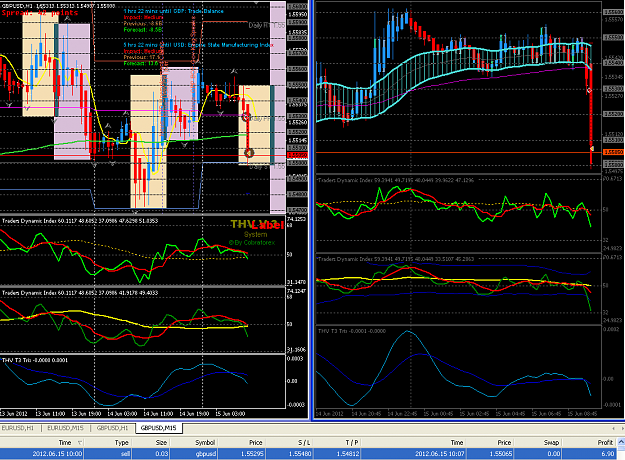Click the red current price label on H1 axis

point(297,155)
